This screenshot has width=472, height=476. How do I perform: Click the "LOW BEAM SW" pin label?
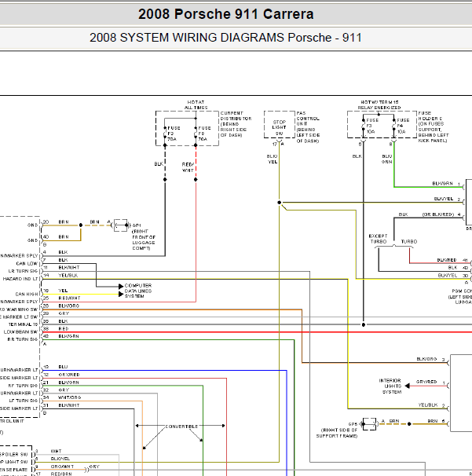(x=20, y=332)
